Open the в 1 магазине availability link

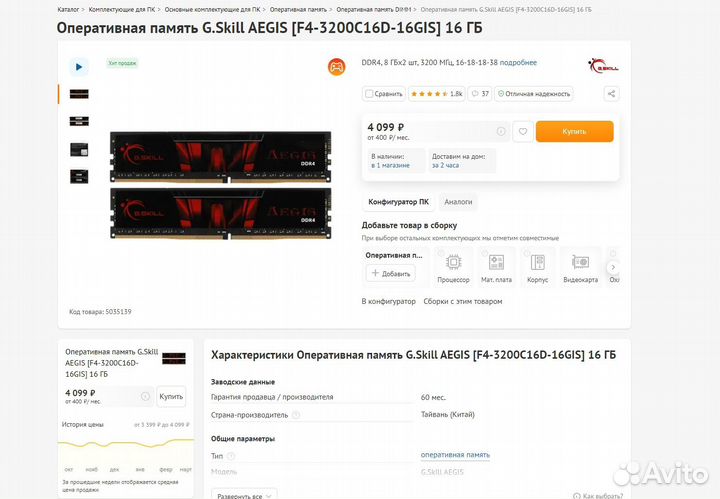pyautogui.click(x=390, y=165)
